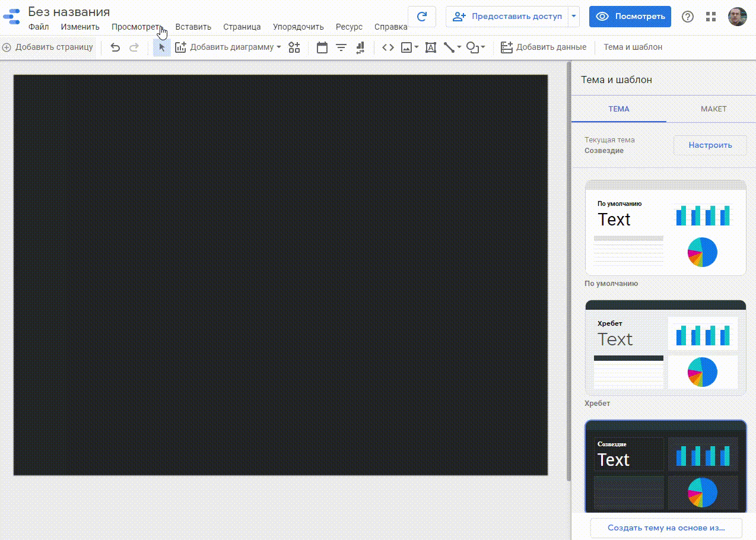
Task: Select the selection mode pointer tool
Action: 161,47
